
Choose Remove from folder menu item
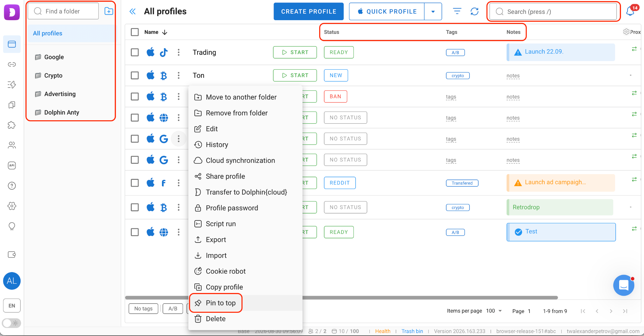point(246,113)
